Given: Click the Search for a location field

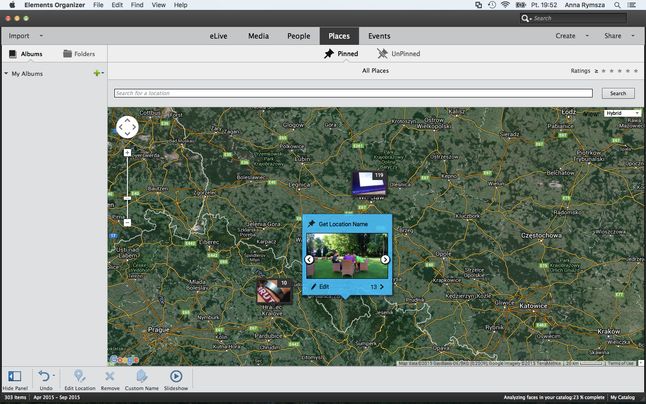Looking at the screenshot, I should pyautogui.click(x=353, y=93).
